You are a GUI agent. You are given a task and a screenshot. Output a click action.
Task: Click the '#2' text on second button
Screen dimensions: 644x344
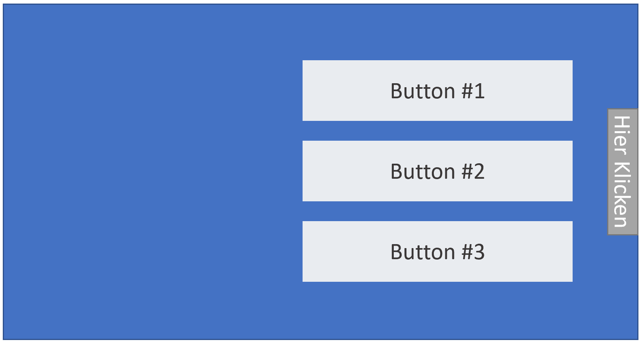click(x=473, y=172)
